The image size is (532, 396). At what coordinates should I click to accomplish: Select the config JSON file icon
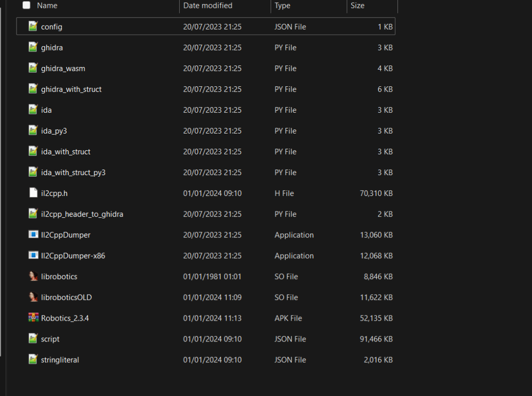click(x=33, y=27)
